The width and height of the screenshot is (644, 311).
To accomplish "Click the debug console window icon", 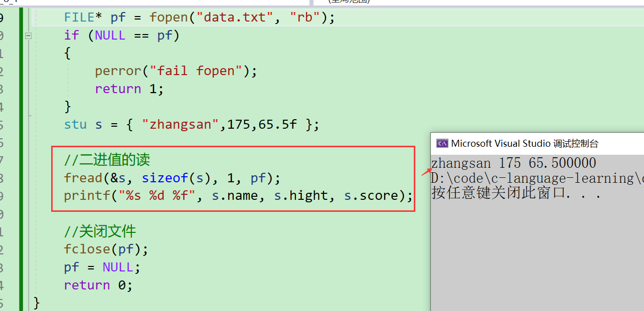I will [442, 143].
